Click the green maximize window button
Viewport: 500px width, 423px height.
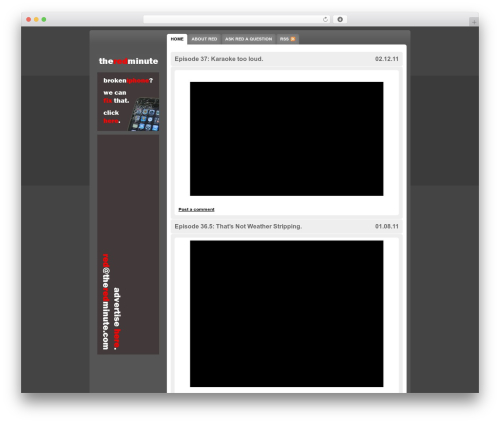coord(44,19)
